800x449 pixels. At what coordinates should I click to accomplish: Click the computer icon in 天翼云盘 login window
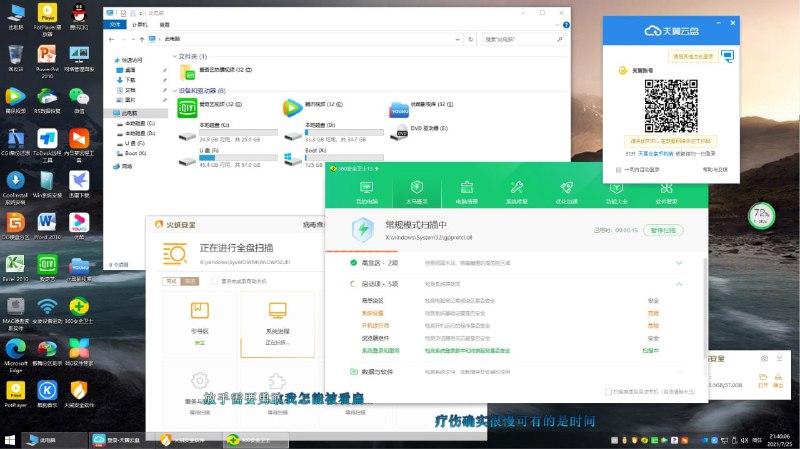[x=728, y=56]
